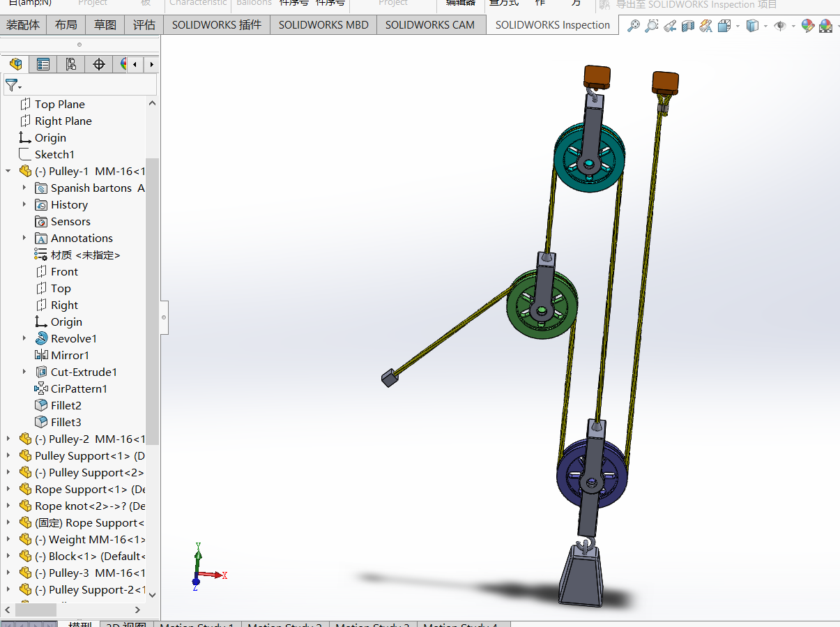
Task: Expand the Pulley-3 MM-16 component
Action: [8, 573]
